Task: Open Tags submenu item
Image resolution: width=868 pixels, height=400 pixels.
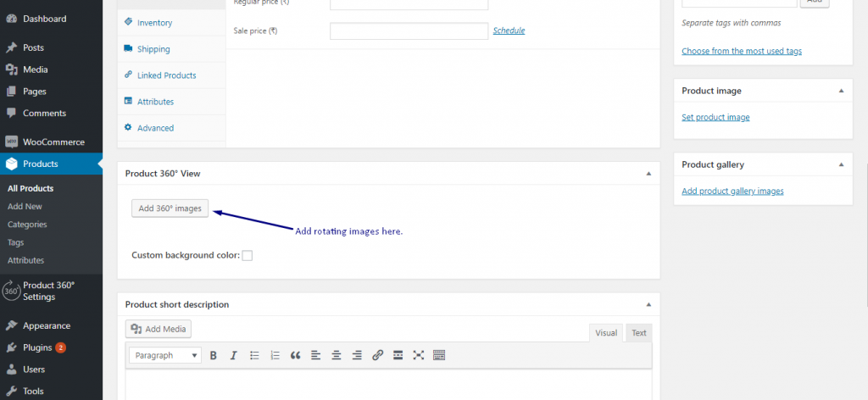Action: point(15,242)
